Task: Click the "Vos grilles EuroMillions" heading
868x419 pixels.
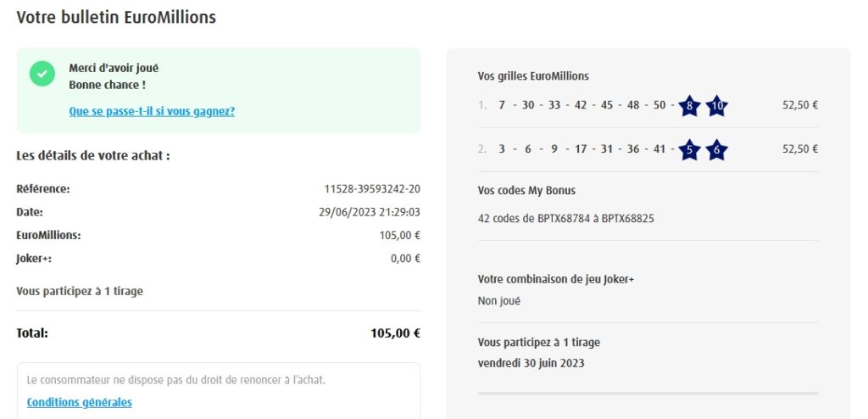Action: (x=532, y=76)
